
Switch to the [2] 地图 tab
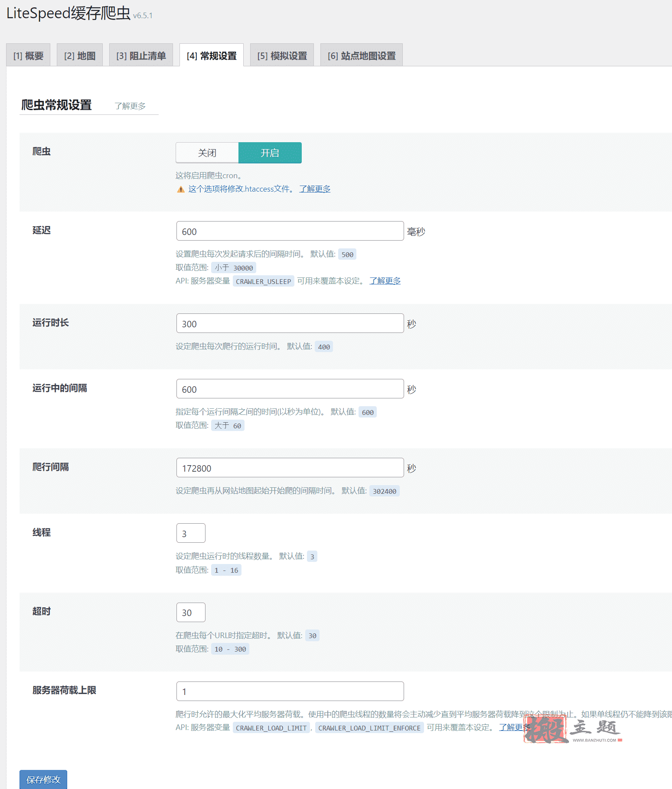pyautogui.click(x=80, y=55)
